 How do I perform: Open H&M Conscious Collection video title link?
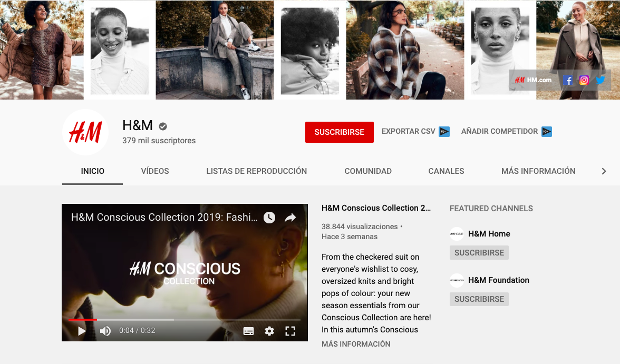(x=376, y=208)
